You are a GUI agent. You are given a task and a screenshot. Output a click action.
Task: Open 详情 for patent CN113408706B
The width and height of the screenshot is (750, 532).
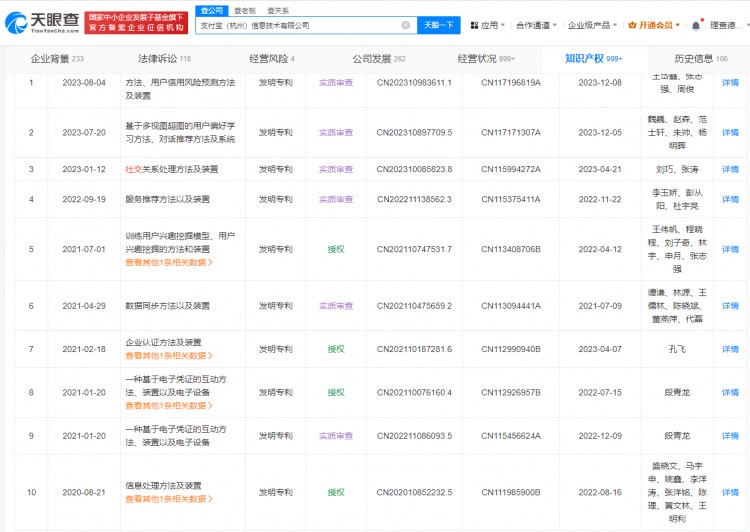pyautogui.click(x=730, y=249)
